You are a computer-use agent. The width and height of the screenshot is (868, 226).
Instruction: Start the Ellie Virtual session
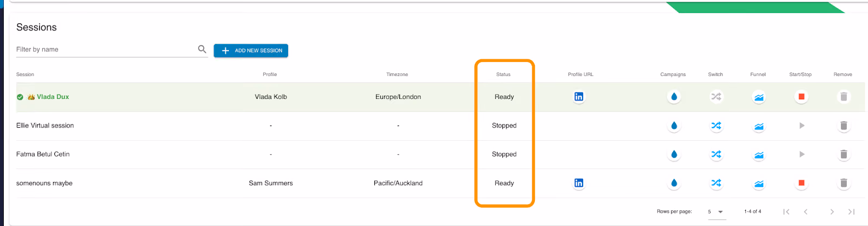(x=802, y=125)
